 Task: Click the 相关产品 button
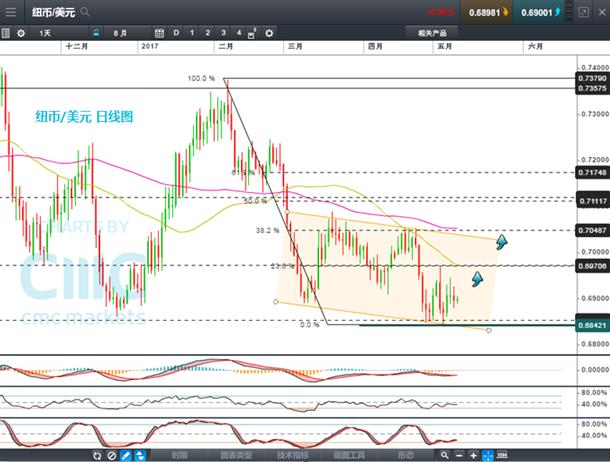pos(432,33)
